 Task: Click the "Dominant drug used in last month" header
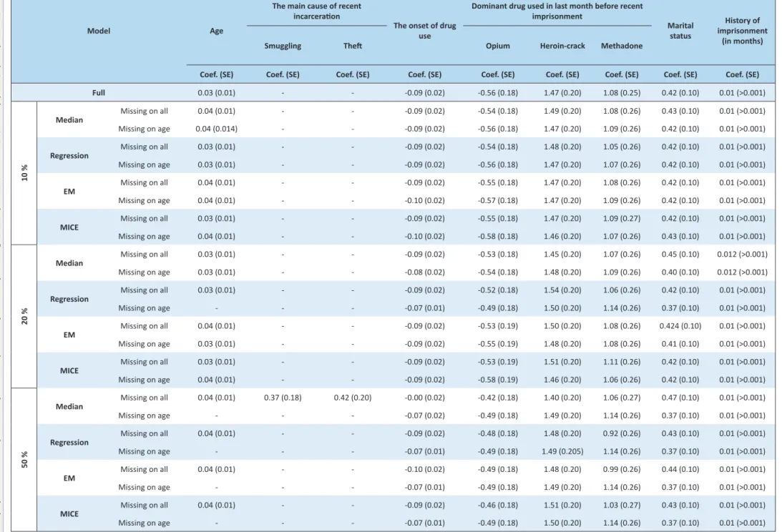(557, 11)
